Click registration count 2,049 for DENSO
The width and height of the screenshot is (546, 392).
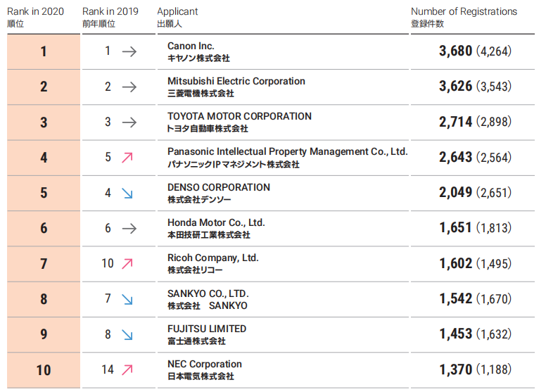click(x=455, y=192)
